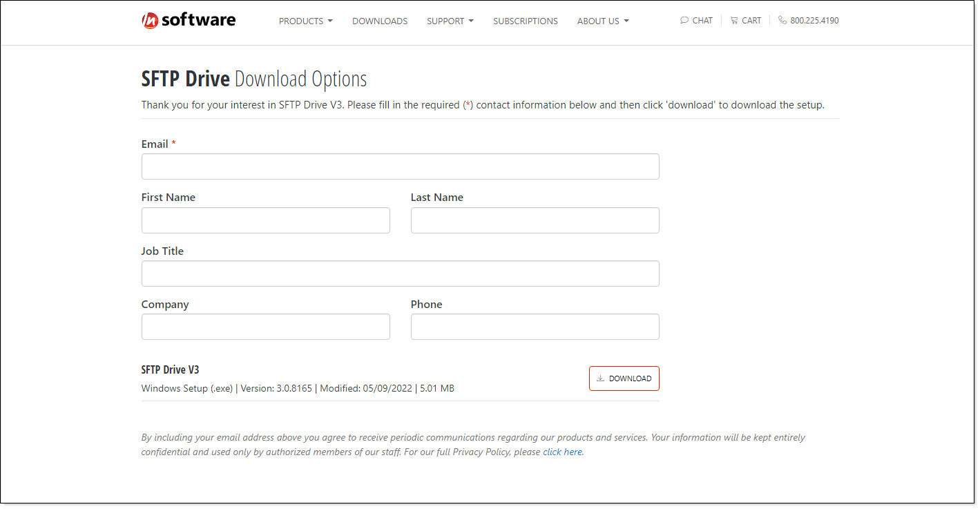Click the 'SFTP Drive V3' product title

coord(171,370)
